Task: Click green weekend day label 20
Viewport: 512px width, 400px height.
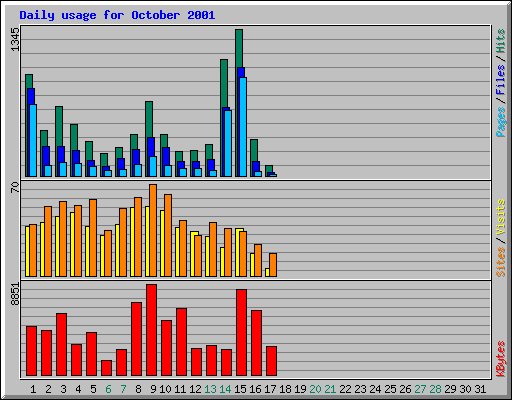Action: pyautogui.click(x=315, y=389)
